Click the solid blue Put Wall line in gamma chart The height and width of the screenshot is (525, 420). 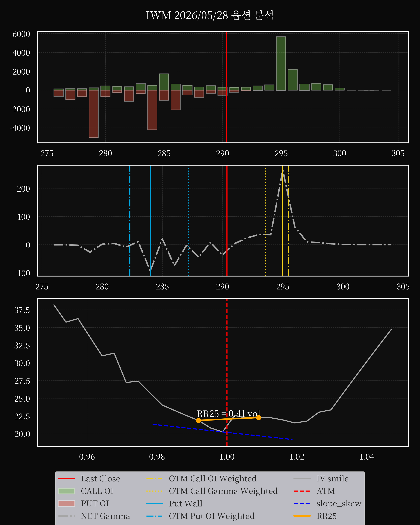coord(150,221)
